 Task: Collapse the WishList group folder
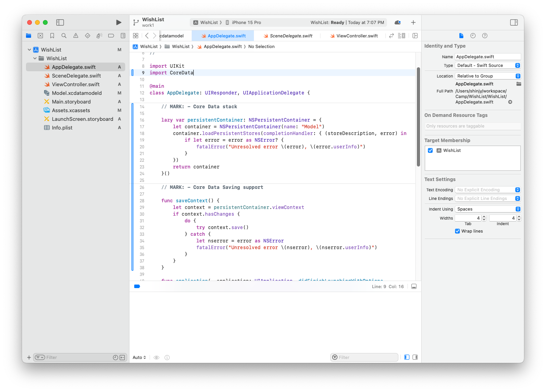click(x=35, y=58)
